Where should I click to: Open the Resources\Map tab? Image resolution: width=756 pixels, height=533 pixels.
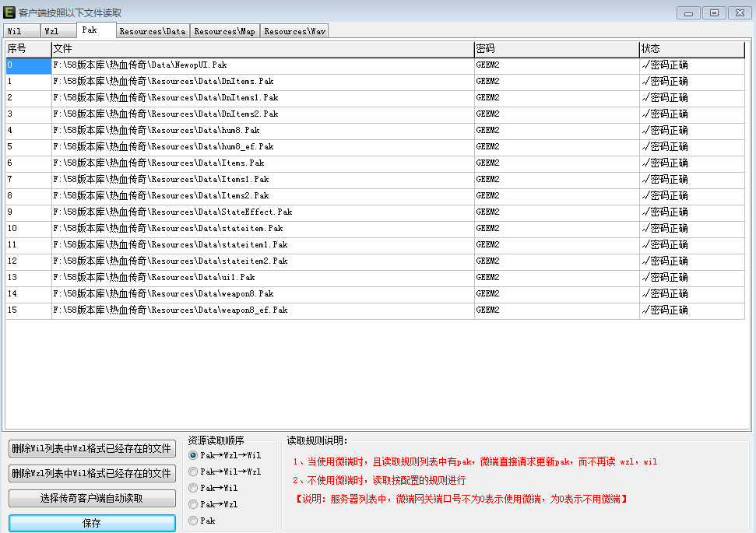(x=224, y=31)
